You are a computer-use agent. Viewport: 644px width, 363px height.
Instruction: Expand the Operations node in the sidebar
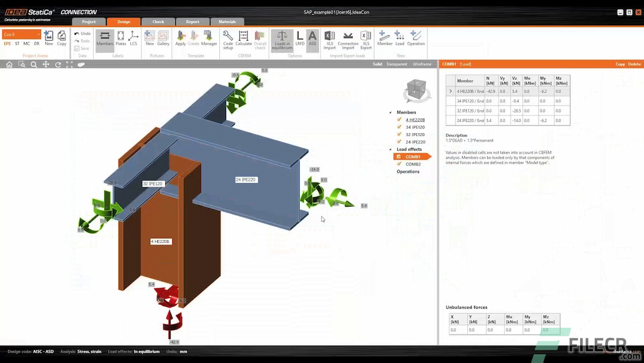coord(410,171)
